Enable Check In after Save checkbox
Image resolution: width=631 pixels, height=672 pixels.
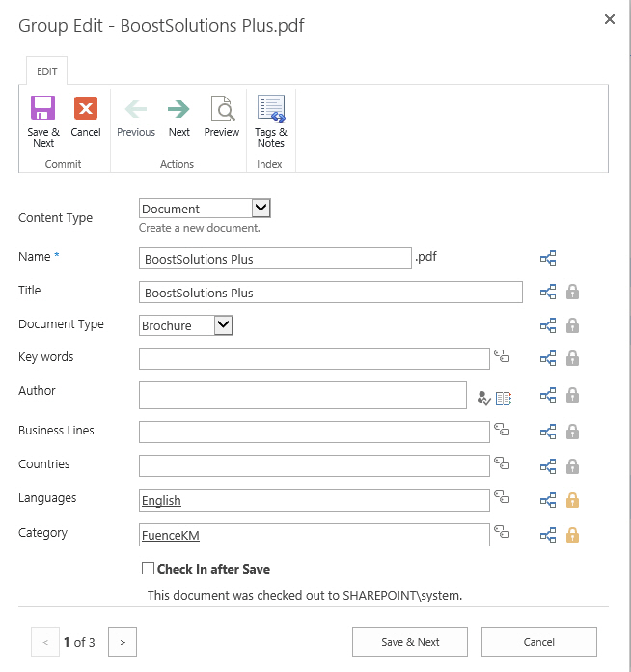(148, 569)
